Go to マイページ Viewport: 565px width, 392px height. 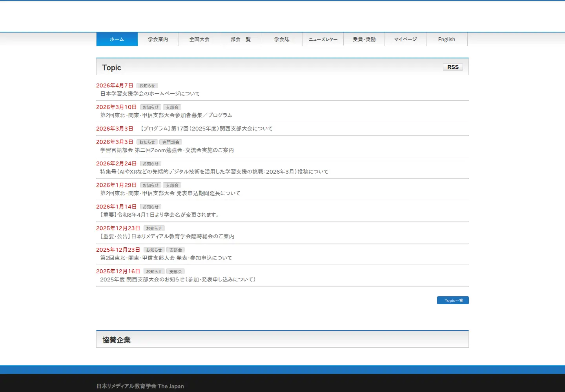pos(405,39)
